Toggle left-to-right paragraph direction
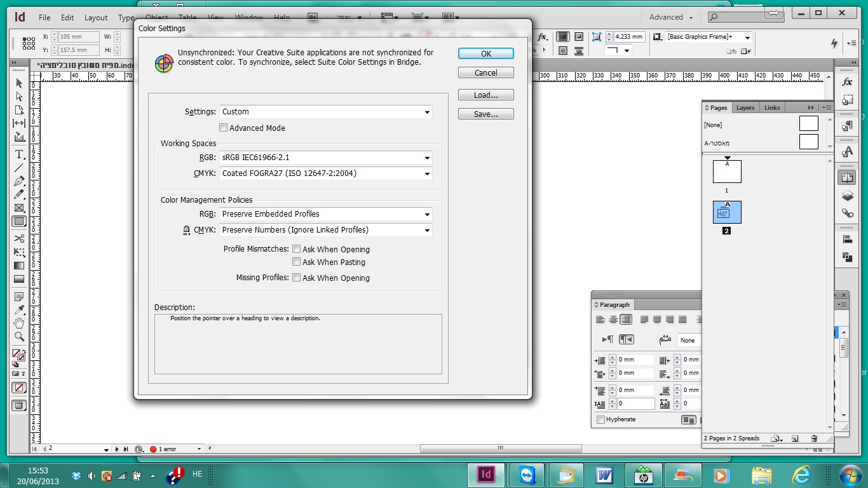The image size is (868, 488). click(607, 340)
